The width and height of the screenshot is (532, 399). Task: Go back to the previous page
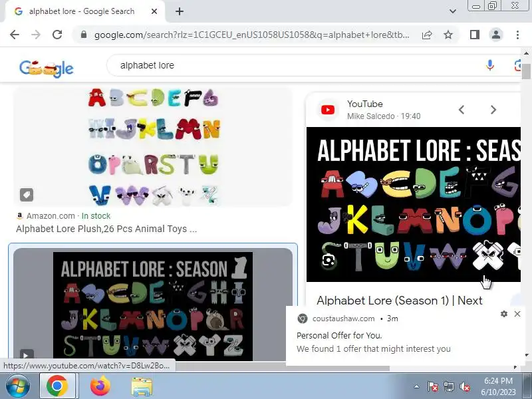(x=15, y=35)
